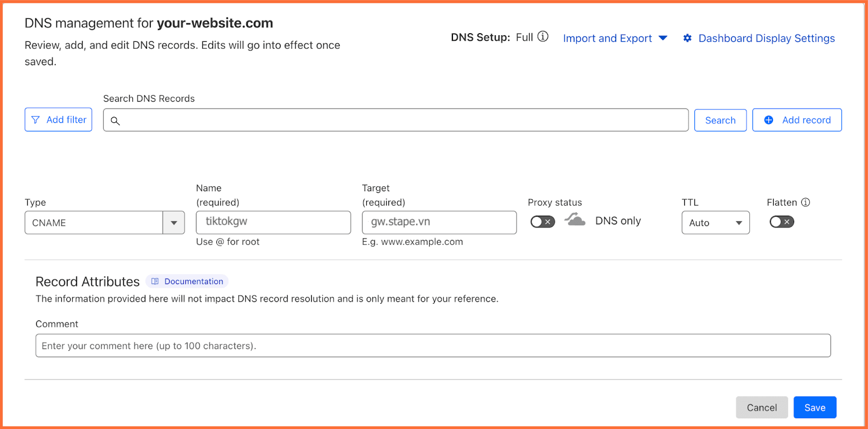The image size is (868, 429).
Task: Click the plus icon on Add record
Action: click(x=769, y=120)
